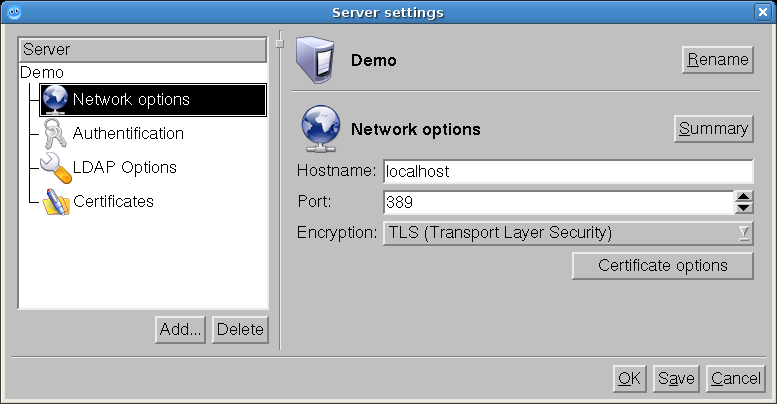
Task: Click the Network options globe icon in tree
Action: [x=56, y=100]
